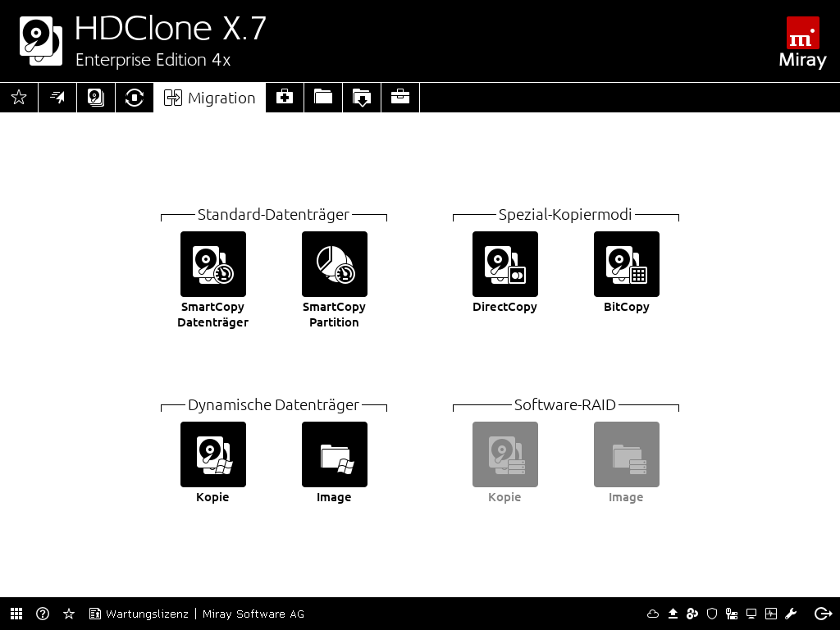Select the SmartCopy Partition icon

335,264
